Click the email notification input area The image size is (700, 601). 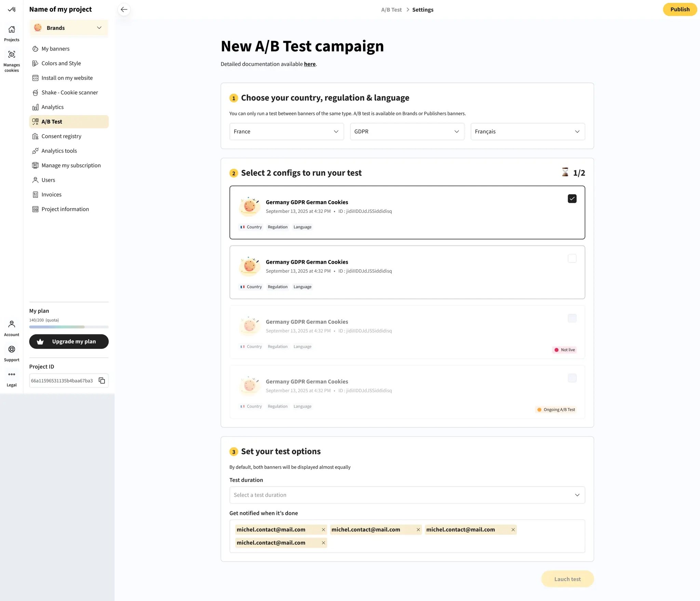tap(407, 536)
